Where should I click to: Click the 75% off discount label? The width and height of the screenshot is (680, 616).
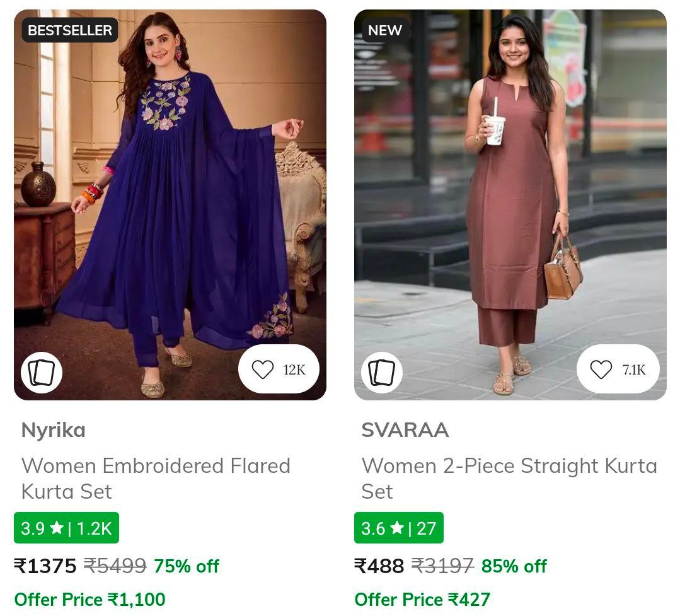click(x=187, y=566)
